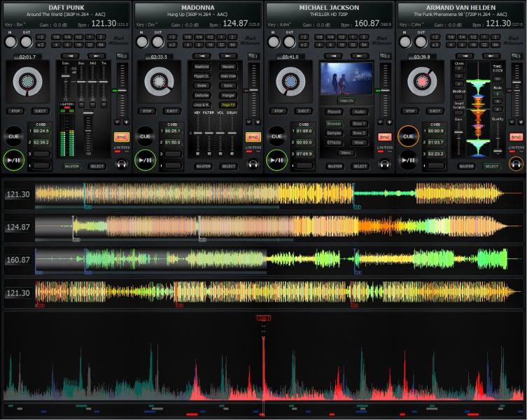Click pitch minus on Madonna deck
527x420 pixels.
click(248, 122)
